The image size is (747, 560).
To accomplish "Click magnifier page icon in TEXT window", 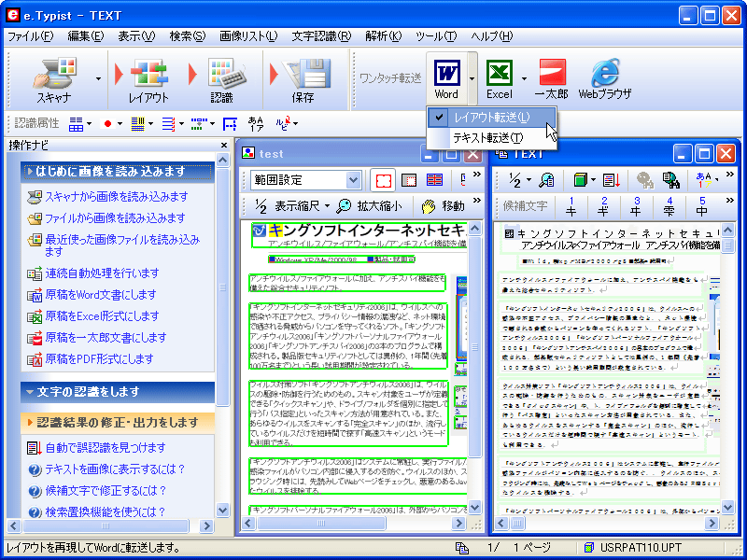I will (546, 179).
